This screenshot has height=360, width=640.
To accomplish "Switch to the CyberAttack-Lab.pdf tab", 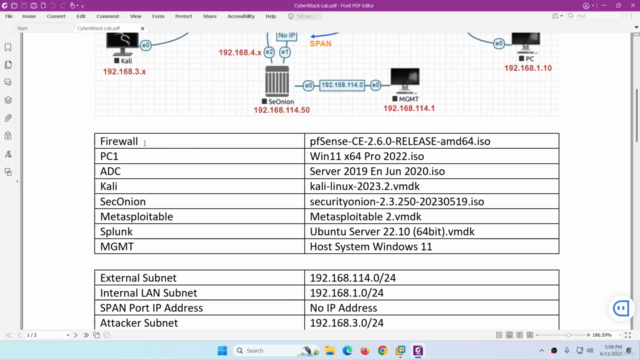I will coord(98,28).
